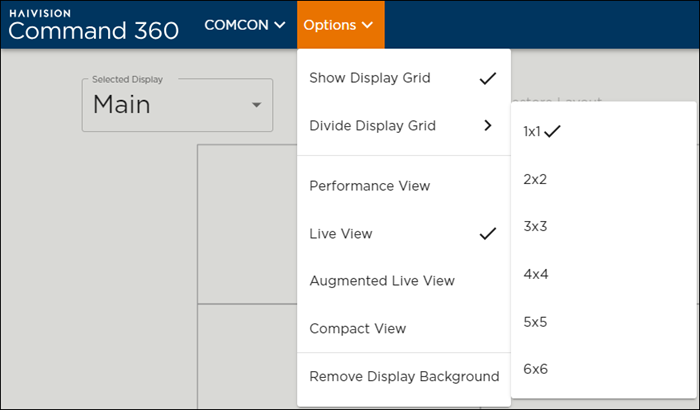Choose the 2x2 grid division
The width and height of the screenshot is (700, 410).
(x=535, y=179)
